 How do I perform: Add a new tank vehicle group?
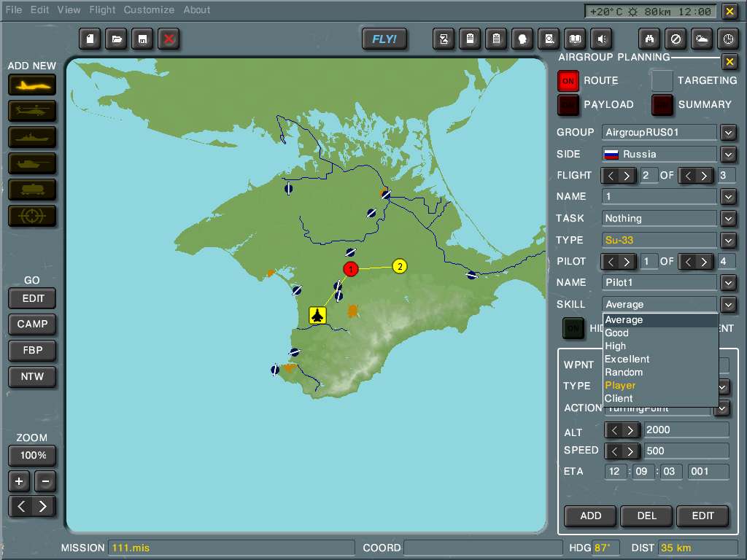pos(32,163)
